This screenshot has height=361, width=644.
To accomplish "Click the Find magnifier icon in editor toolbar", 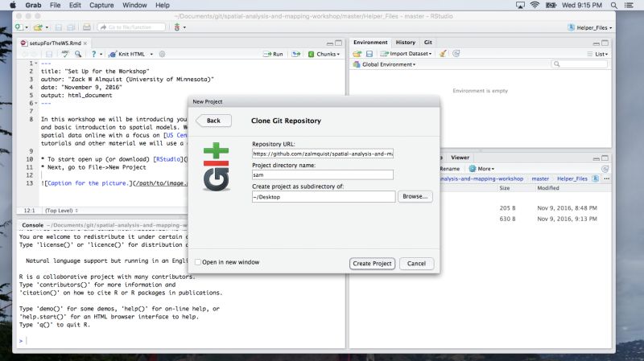I will 78,54.
